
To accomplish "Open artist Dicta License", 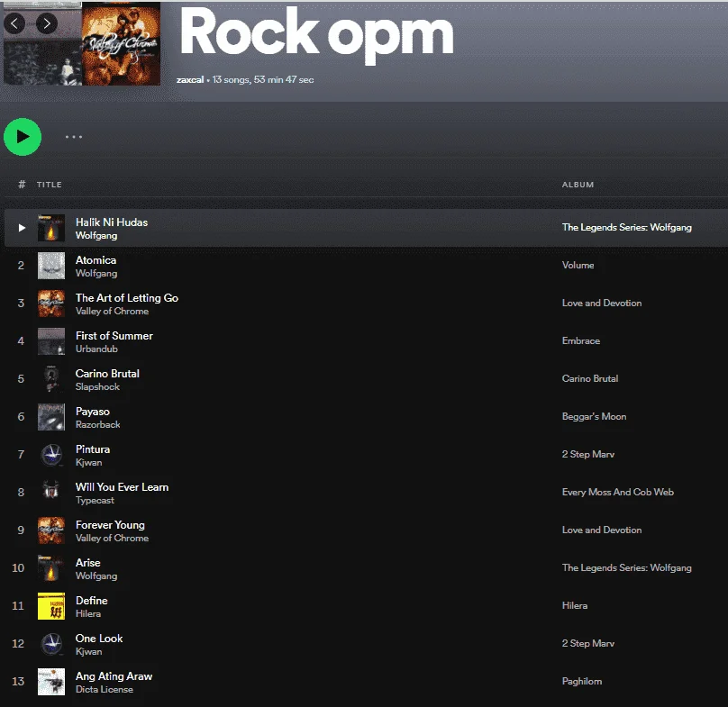I will pos(104,689).
